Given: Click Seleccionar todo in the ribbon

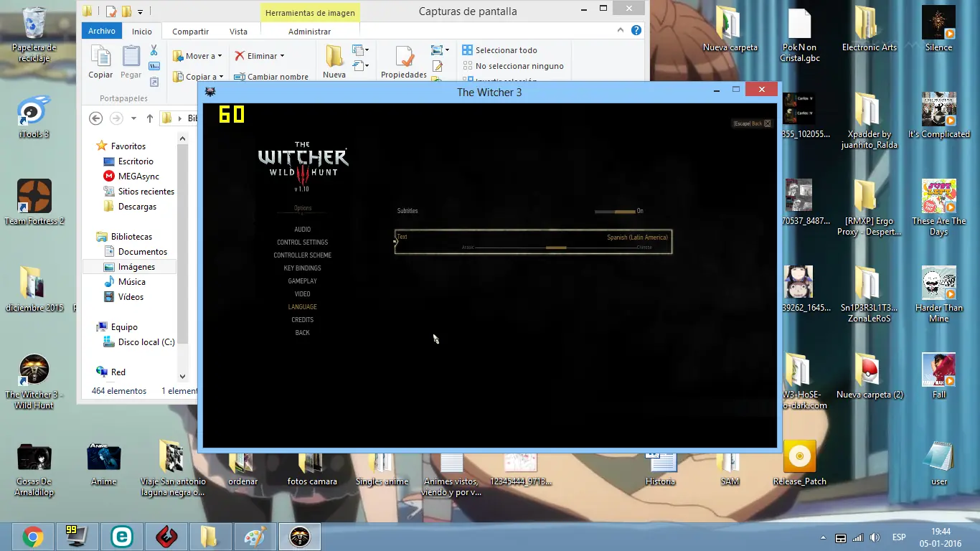Looking at the screenshot, I should point(499,50).
